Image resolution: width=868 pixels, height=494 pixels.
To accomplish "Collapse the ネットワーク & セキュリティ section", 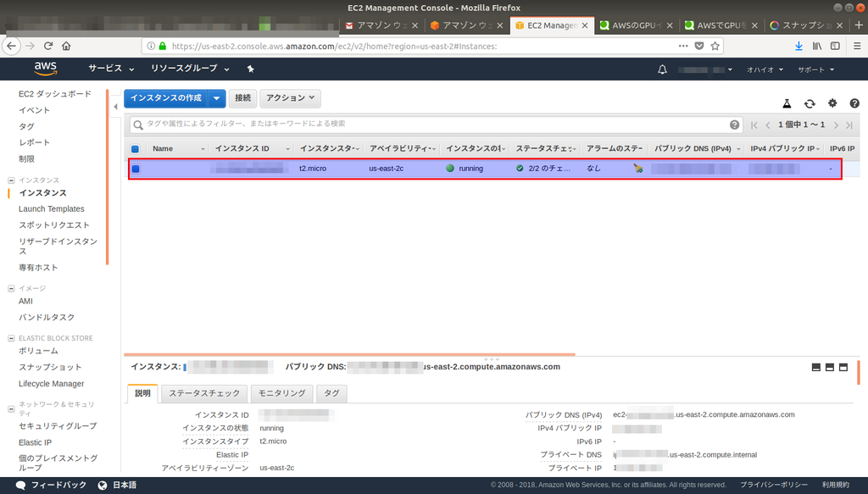I will tap(11, 408).
